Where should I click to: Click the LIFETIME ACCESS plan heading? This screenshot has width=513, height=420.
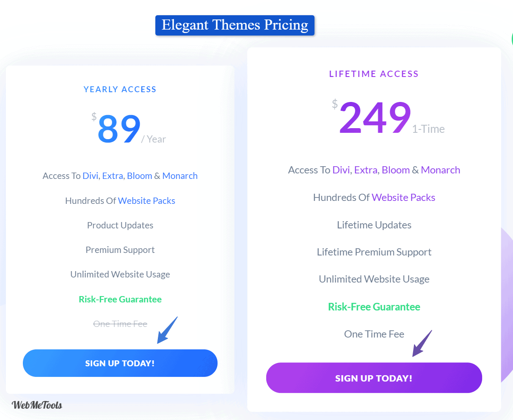pyautogui.click(x=374, y=74)
